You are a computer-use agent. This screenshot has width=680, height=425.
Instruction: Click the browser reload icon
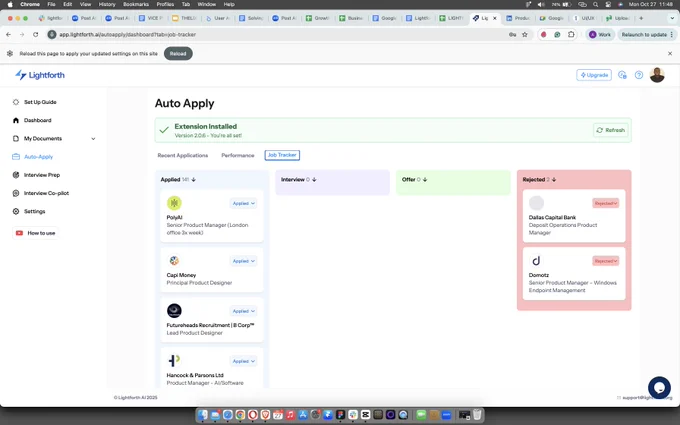pyautogui.click(x=36, y=34)
